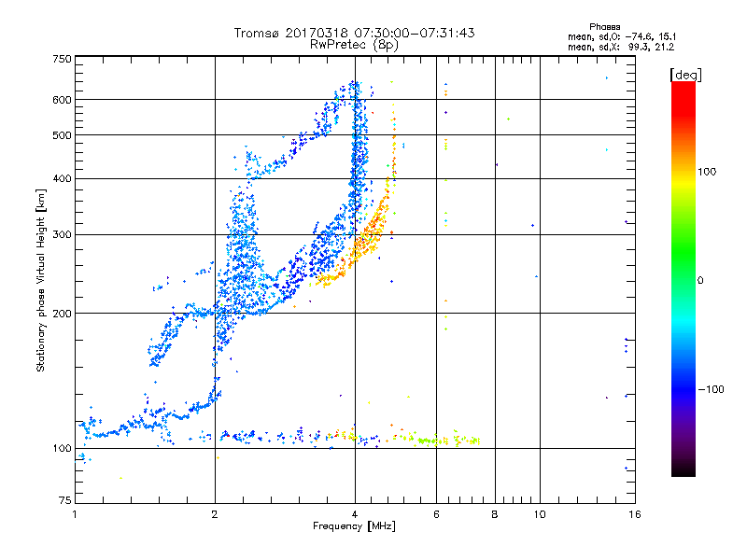Click the y-axis tick label '200'
This screenshot has height=560, width=747.
coord(62,314)
